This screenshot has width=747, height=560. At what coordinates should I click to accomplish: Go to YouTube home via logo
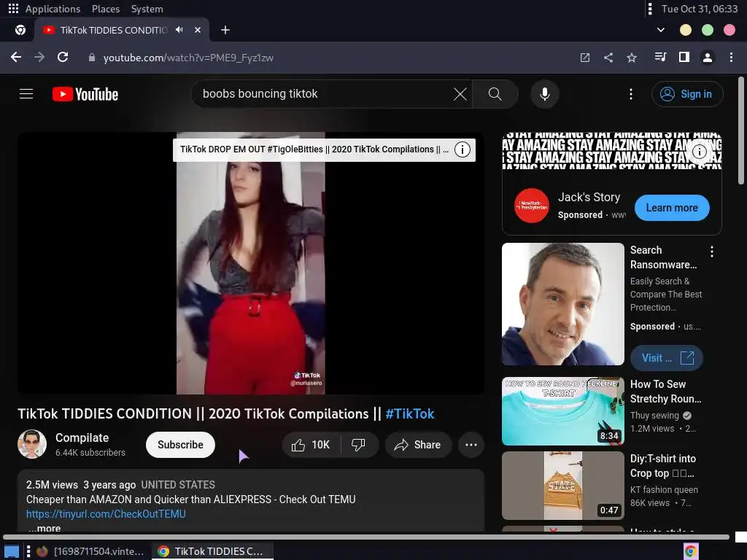(85, 94)
